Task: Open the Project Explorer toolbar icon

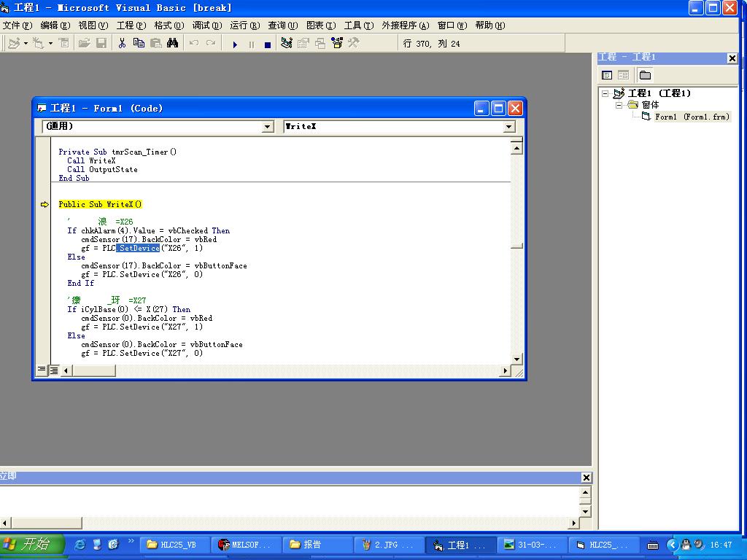Action: 287,43
